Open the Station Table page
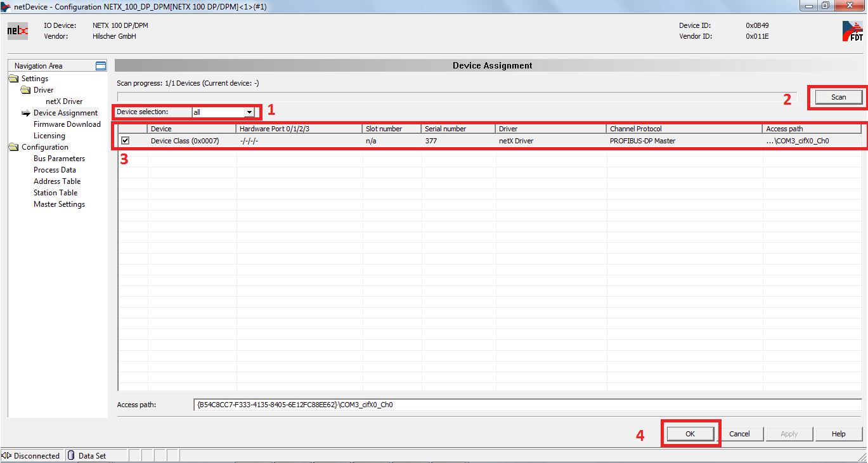Image resolution: width=868 pixels, height=463 pixels. click(x=56, y=193)
